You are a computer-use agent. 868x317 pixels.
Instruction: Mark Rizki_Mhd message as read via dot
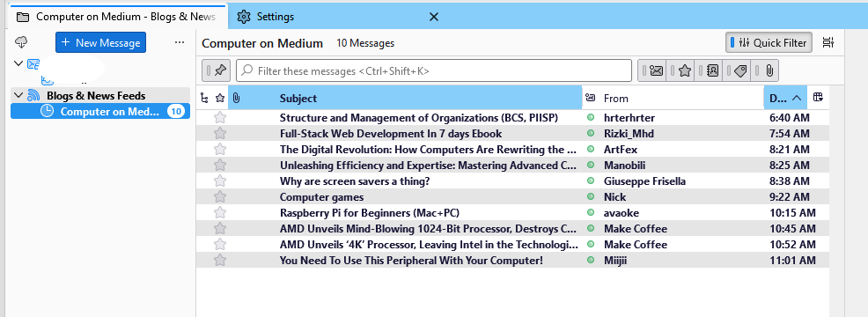(590, 134)
